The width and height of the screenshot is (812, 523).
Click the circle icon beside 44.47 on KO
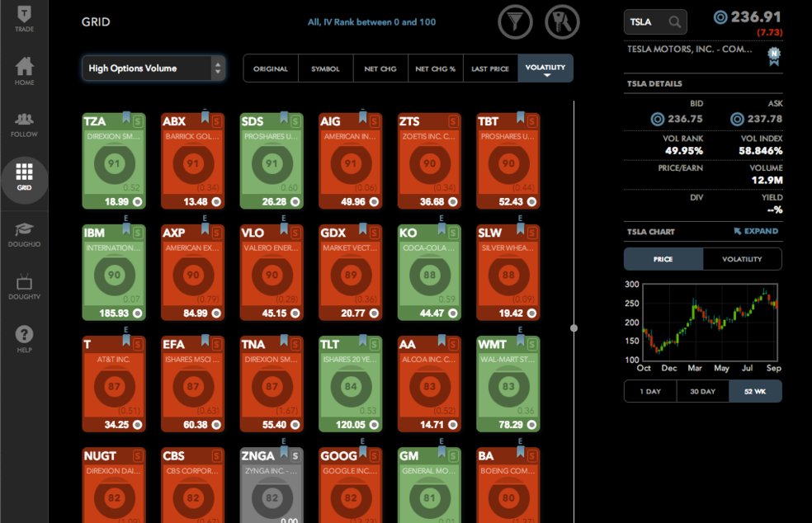coord(453,313)
